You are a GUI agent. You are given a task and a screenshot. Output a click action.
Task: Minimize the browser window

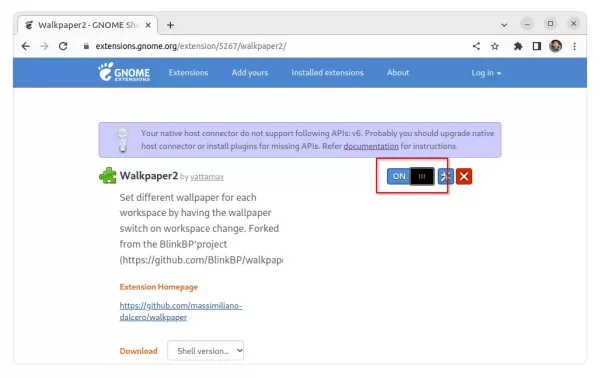pos(527,24)
